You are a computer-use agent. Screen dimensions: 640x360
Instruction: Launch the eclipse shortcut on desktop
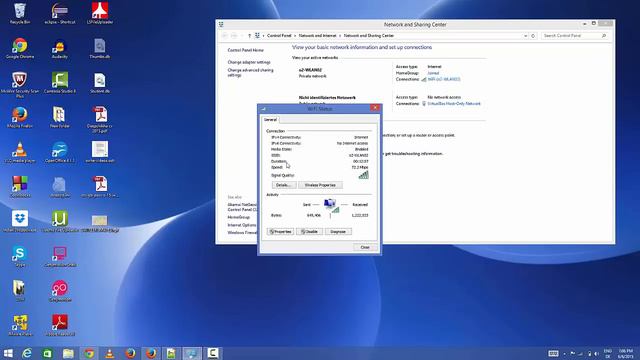[x=60, y=13]
